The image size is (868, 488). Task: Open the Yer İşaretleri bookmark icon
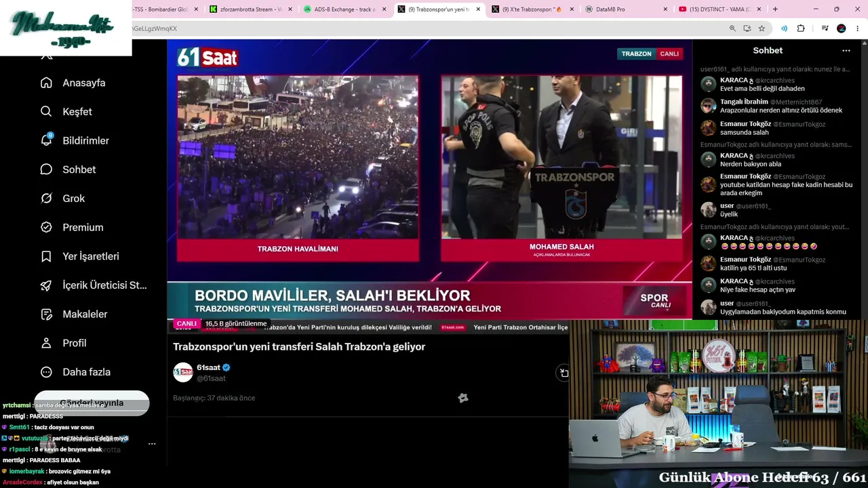46,256
